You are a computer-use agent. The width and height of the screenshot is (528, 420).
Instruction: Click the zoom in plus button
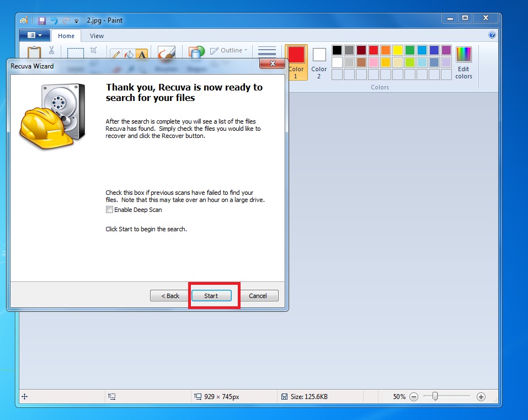[x=481, y=397]
